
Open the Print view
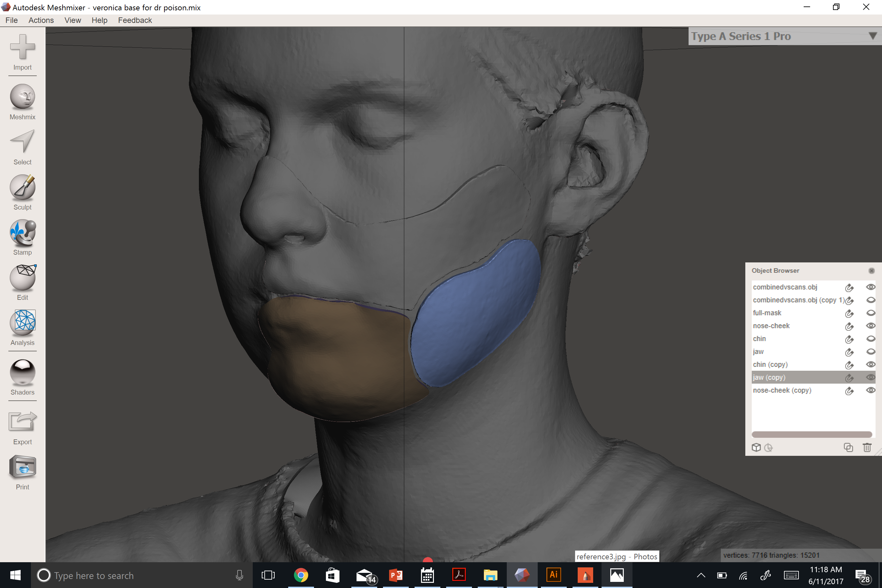pos(23,472)
